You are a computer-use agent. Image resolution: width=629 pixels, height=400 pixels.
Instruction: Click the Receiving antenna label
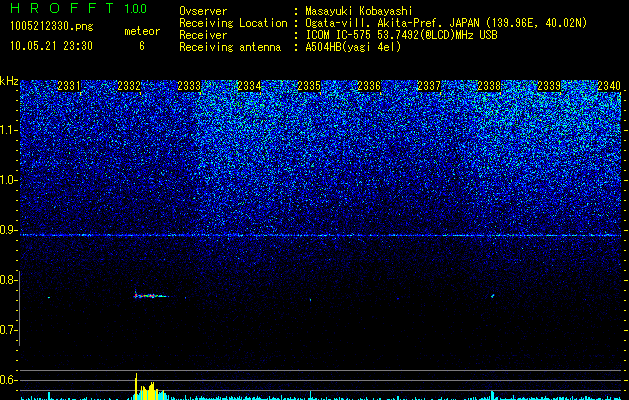[x=230, y=47]
